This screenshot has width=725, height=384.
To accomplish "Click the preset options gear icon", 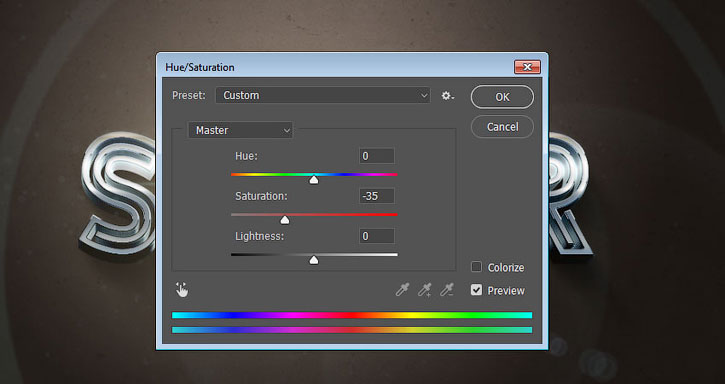I will [x=447, y=96].
